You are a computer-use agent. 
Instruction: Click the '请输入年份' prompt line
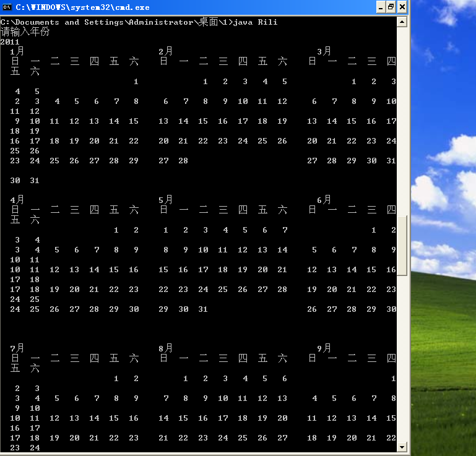[x=25, y=32]
